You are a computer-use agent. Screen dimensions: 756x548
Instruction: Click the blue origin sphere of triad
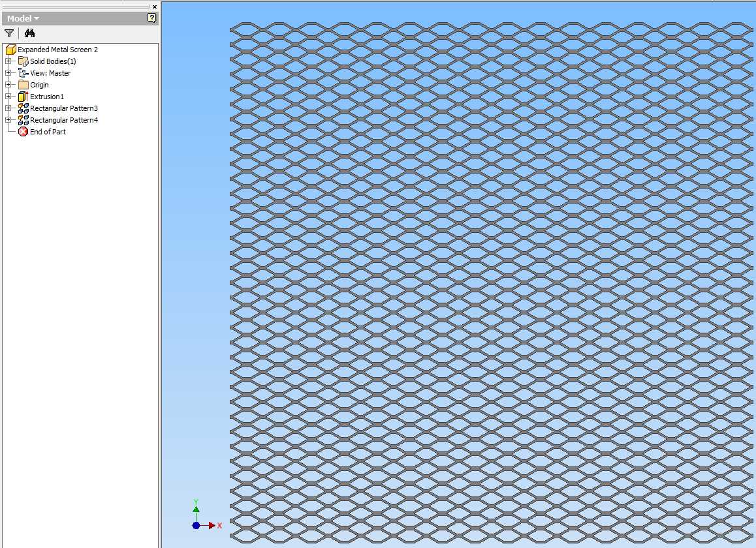(x=196, y=525)
